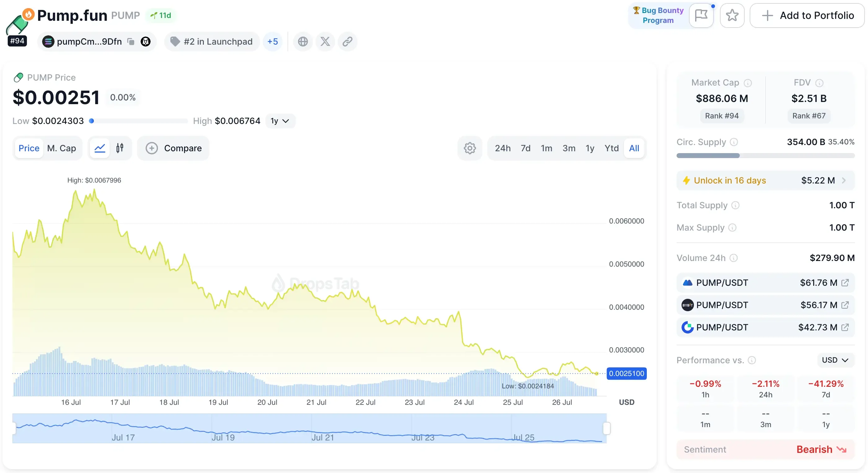Expand the Unlock in 16 days row
Image resolution: width=868 pixels, height=473 pixels.
(x=765, y=180)
